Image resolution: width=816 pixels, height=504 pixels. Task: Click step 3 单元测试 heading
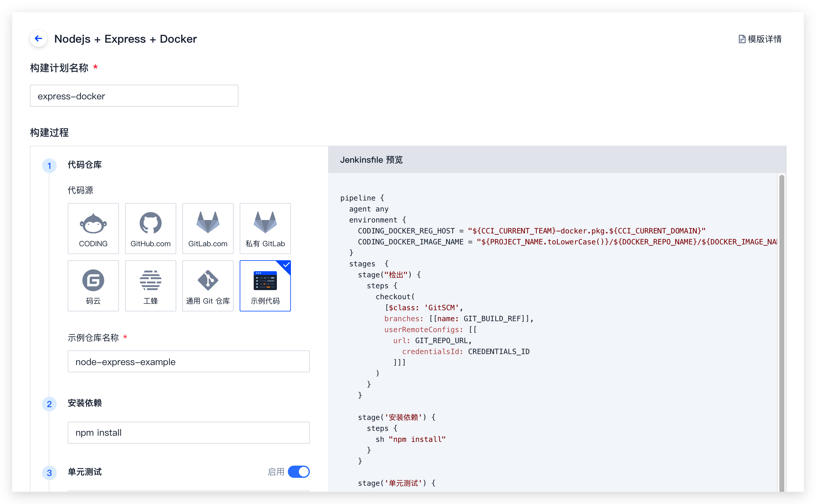[85, 472]
